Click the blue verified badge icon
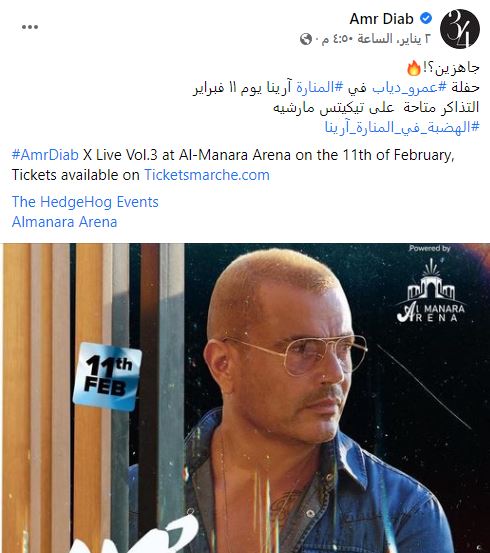This screenshot has height=553, width=490. point(426,18)
